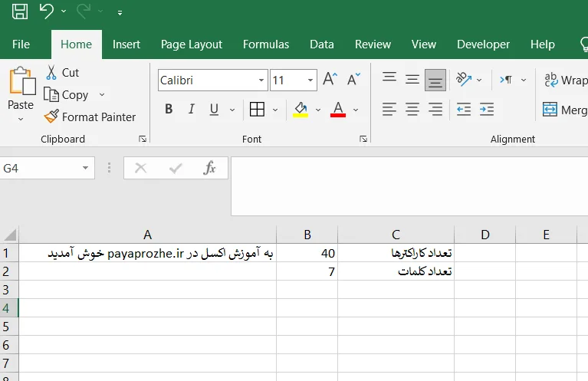Open the Name Box dropdown arrow
588x381 pixels.
(x=86, y=169)
